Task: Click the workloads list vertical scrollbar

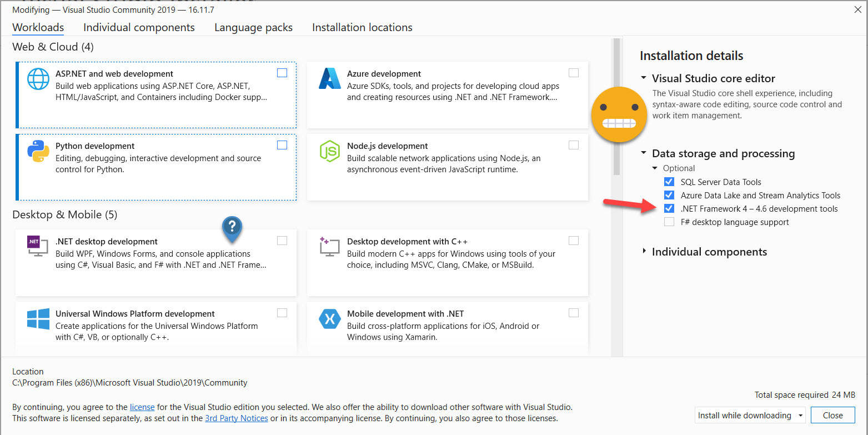Action: coord(616,106)
